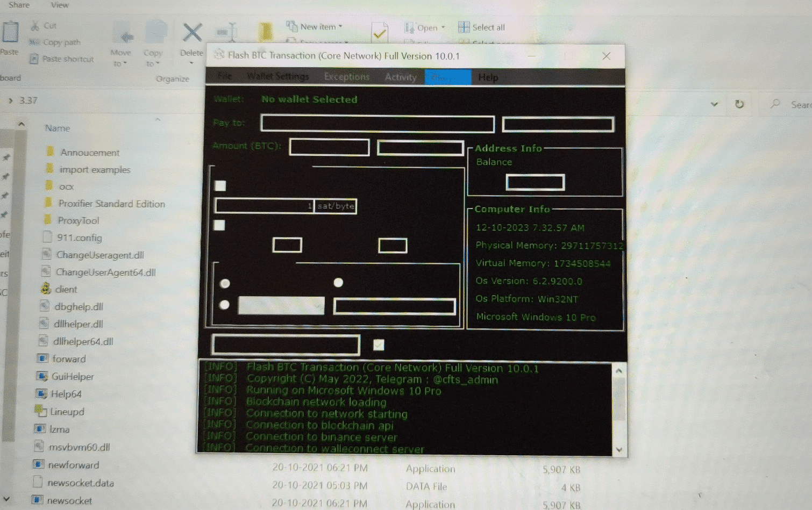Select the Help64 application icon
This screenshot has width=812, height=510.
(41, 394)
